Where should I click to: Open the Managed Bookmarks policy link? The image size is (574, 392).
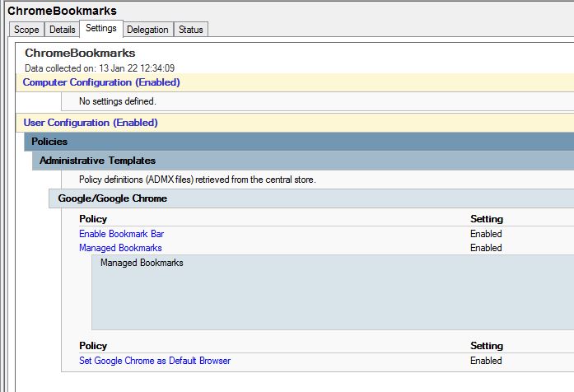click(120, 247)
